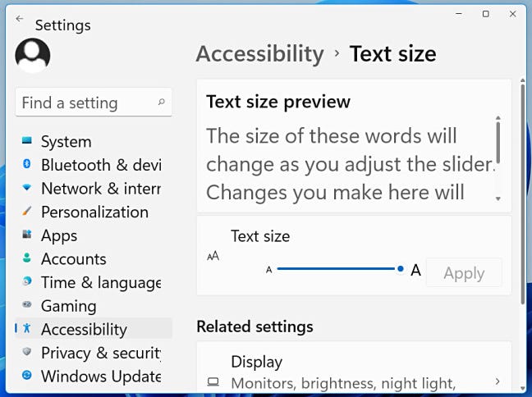Viewport: 532px width, 397px height.
Task: Click the back arrow in Settings
Action: [20, 18]
